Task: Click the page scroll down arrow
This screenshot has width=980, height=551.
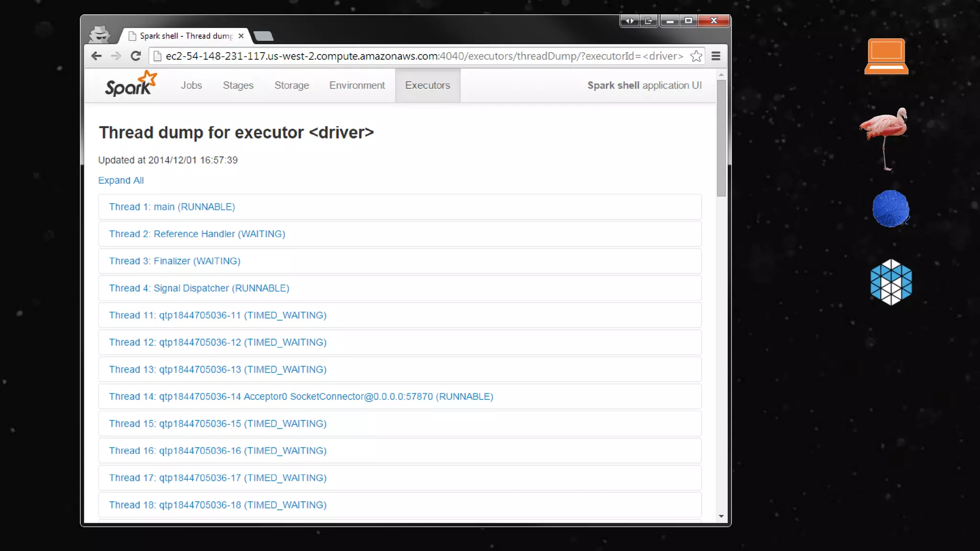Action: pos(721,517)
